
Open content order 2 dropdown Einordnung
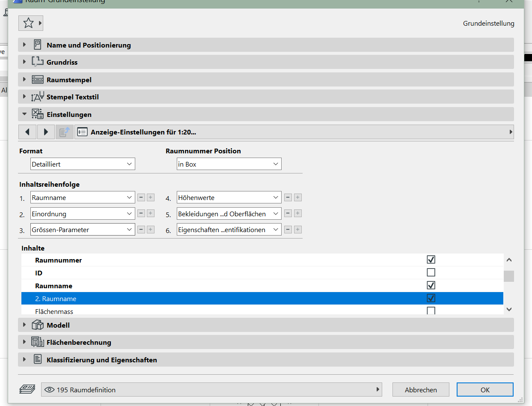[83, 213]
